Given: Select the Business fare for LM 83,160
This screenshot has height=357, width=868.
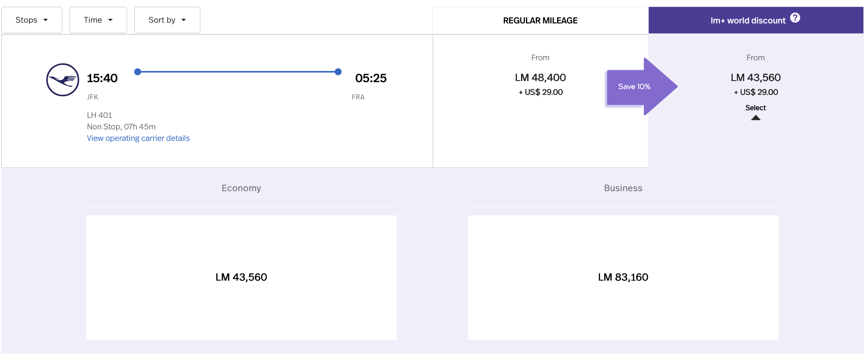Looking at the screenshot, I should (x=623, y=277).
